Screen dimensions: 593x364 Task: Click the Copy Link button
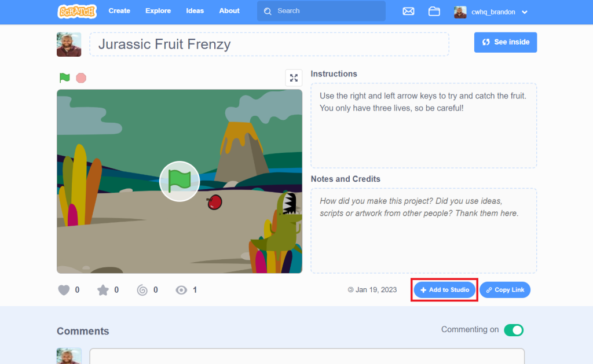[x=505, y=290]
